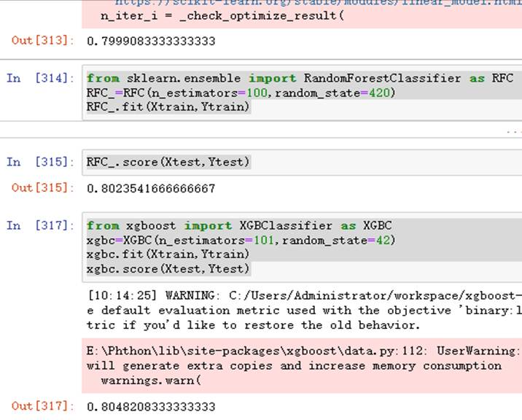
Task: Click the output value 0.8048208333333333
Action: point(151,407)
